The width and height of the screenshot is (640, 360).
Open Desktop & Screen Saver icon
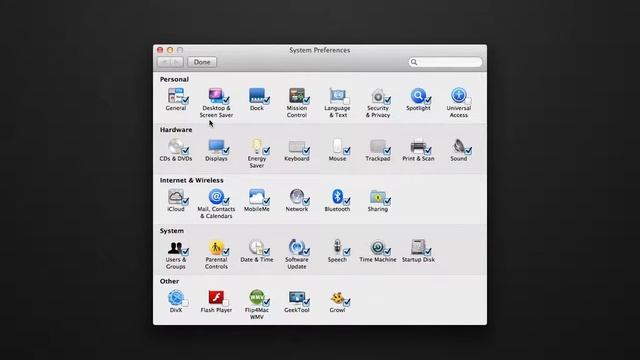[216, 96]
